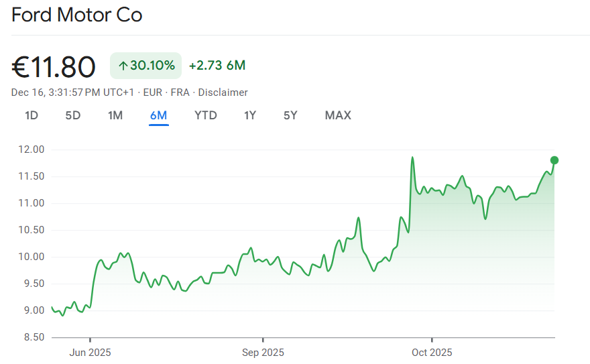Image resolution: width=590 pixels, height=364 pixels.
Task: Show the 5Y price chart
Action: click(x=290, y=115)
